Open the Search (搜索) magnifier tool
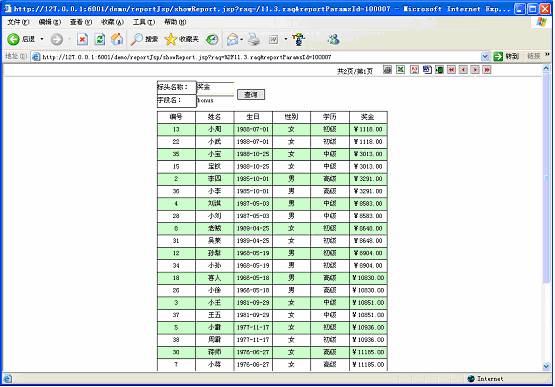 coord(144,39)
